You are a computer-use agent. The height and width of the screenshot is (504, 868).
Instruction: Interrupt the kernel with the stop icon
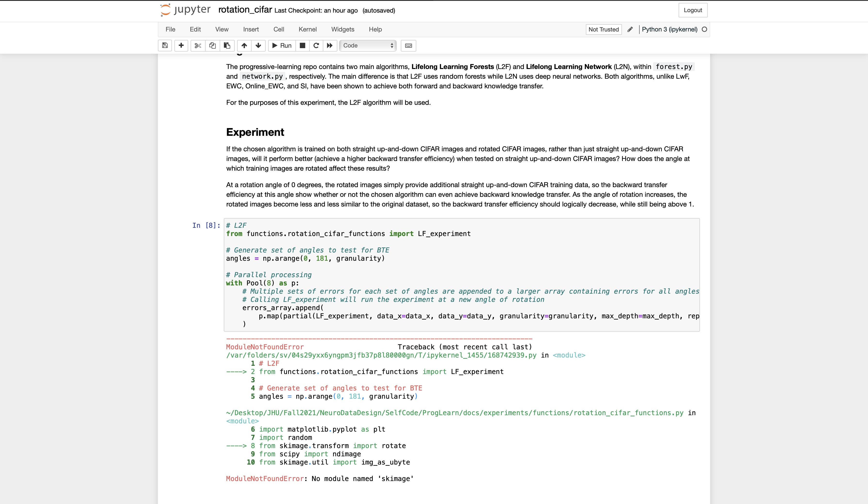(x=302, y=46)
